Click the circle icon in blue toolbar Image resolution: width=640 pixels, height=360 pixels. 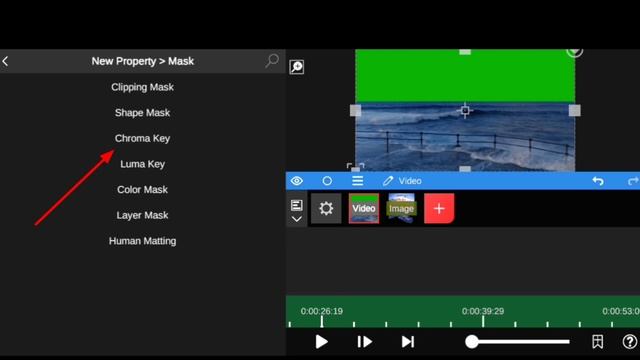(x=327, y=181)
